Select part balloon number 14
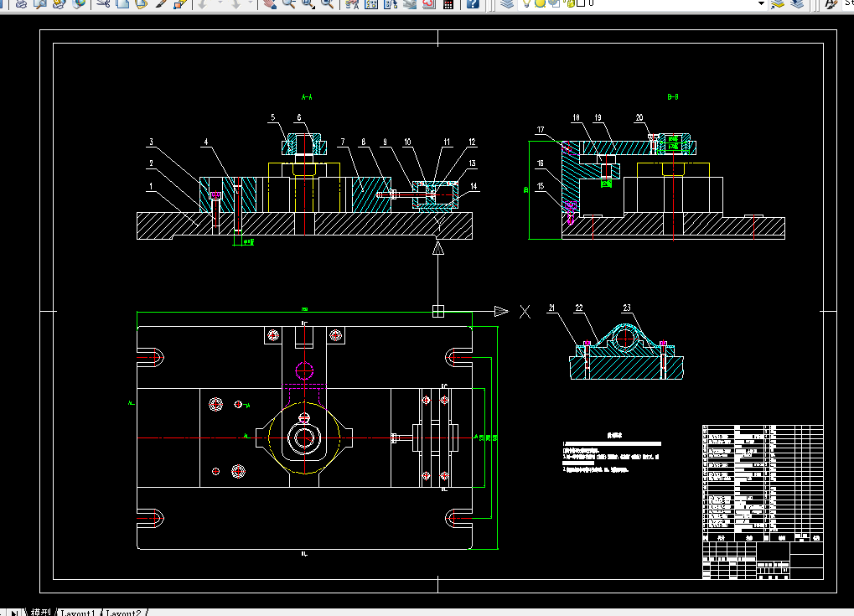The height and width of the screenshot is (616, 854). click(474, 186)
